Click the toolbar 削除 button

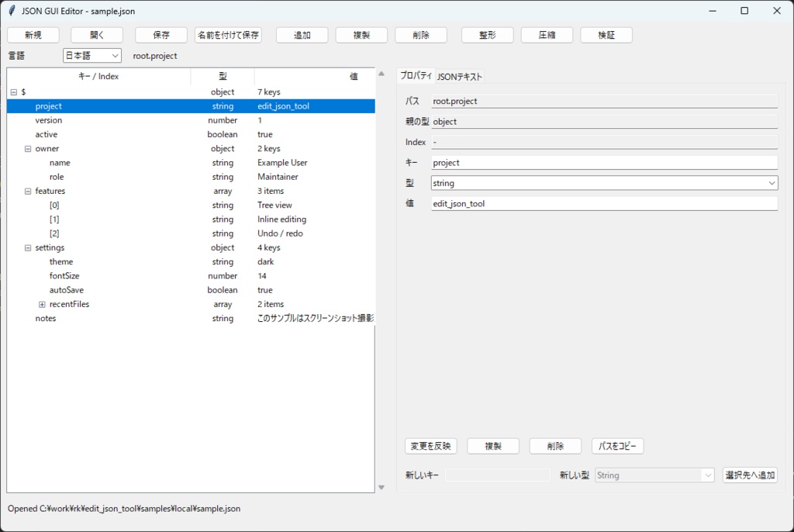(421, 35)
